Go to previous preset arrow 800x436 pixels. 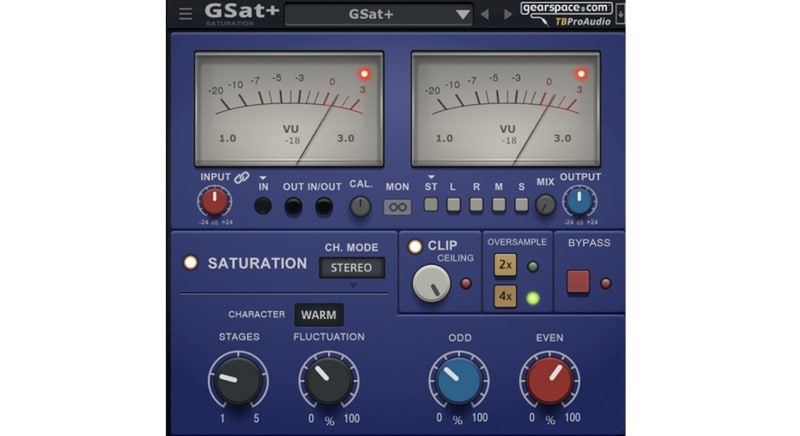click(485, 14)
